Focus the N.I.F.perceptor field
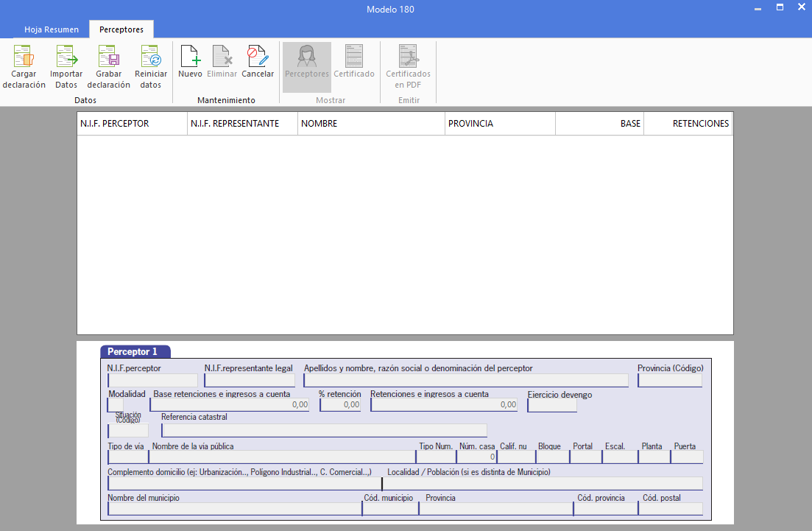812x531 pixels. tap(153, 380)
